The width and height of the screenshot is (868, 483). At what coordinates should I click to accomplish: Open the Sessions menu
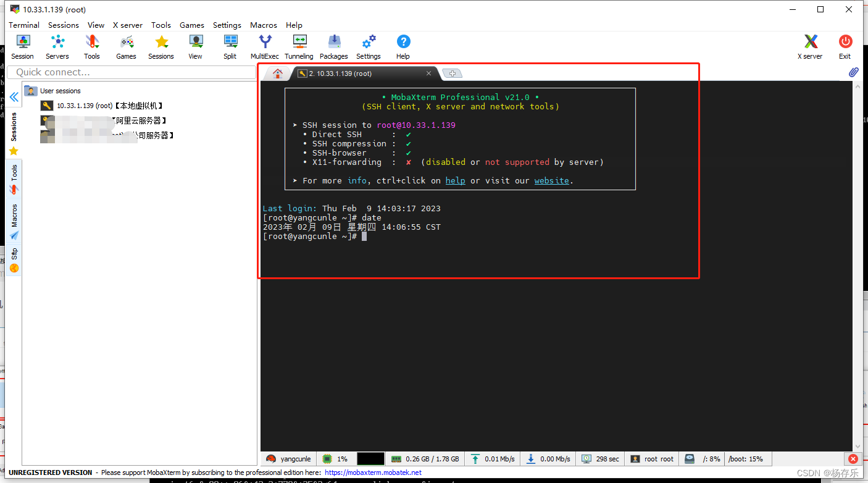[64, 25]
